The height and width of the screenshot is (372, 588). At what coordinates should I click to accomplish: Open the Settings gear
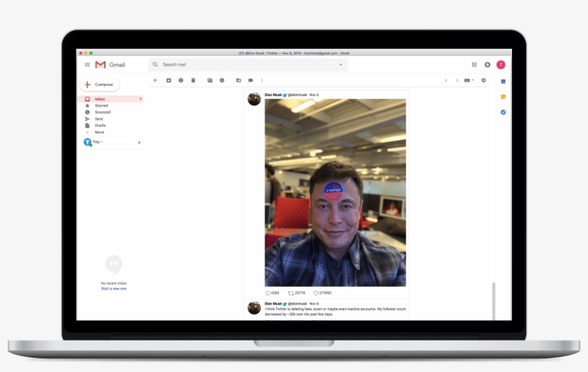pyautogui.click(x=483, y=80)
